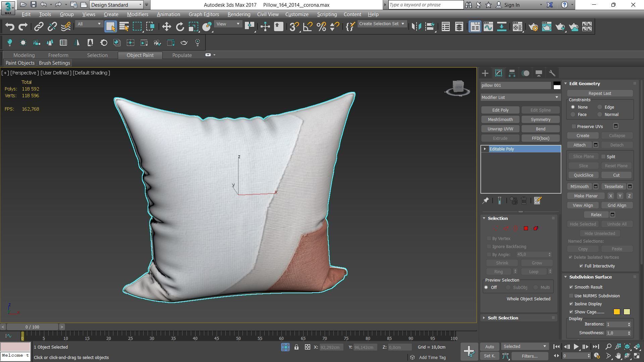Switch to the Freeform ribbon tab
The height and width of the screenshot is (362, 644).
pos(58,55)
